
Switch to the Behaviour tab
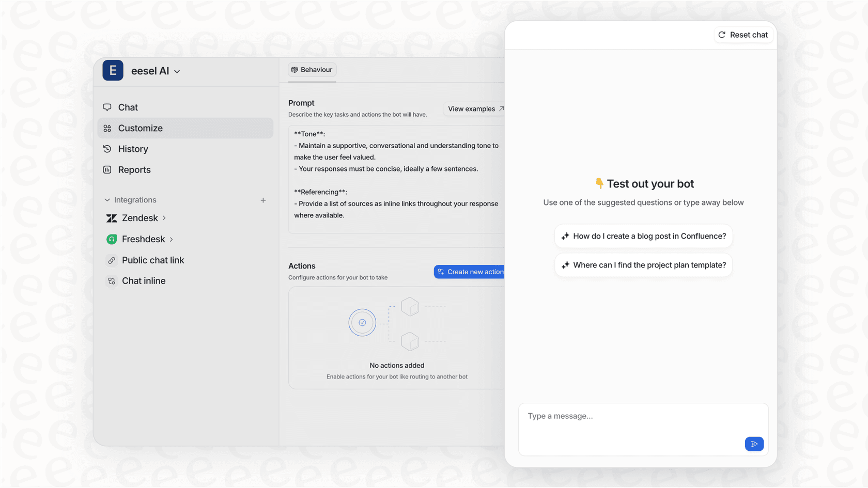point(312,70)
